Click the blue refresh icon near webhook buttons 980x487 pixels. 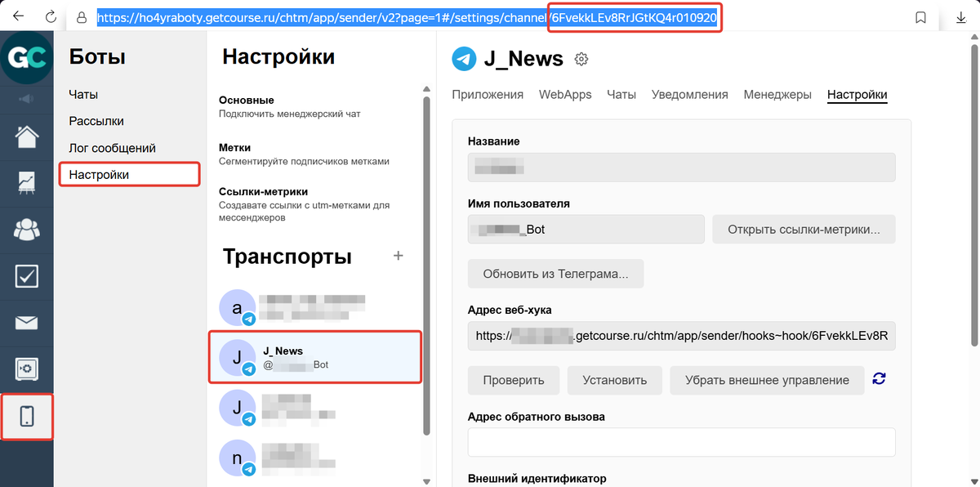click(879, 378)
